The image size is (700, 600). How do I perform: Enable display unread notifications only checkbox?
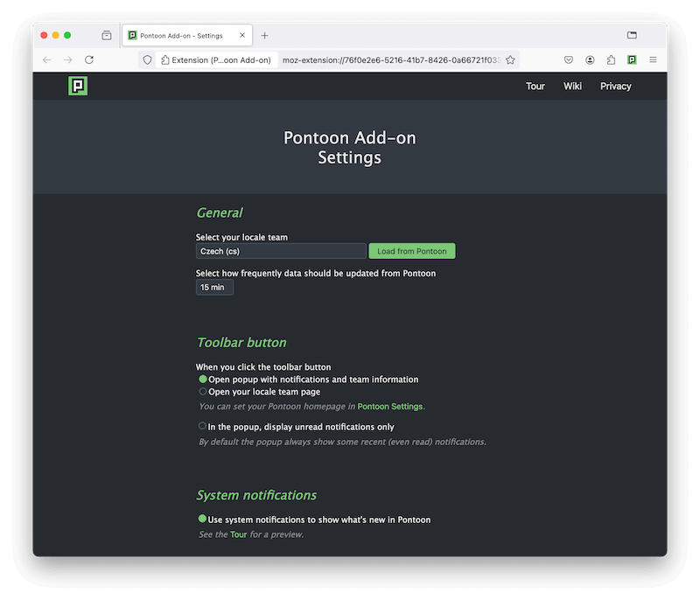tap(202, 426)
